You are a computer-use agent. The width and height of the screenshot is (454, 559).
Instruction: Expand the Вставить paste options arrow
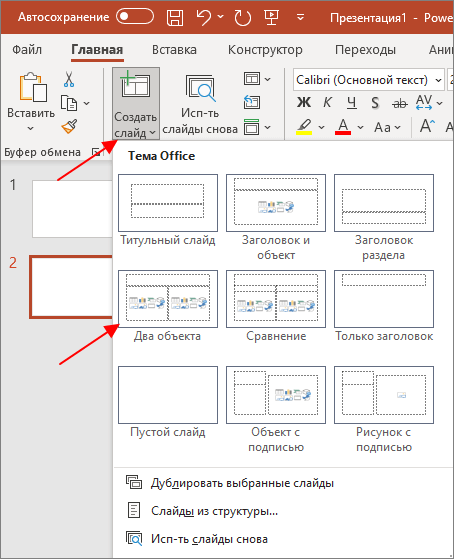tap(31, 128)
